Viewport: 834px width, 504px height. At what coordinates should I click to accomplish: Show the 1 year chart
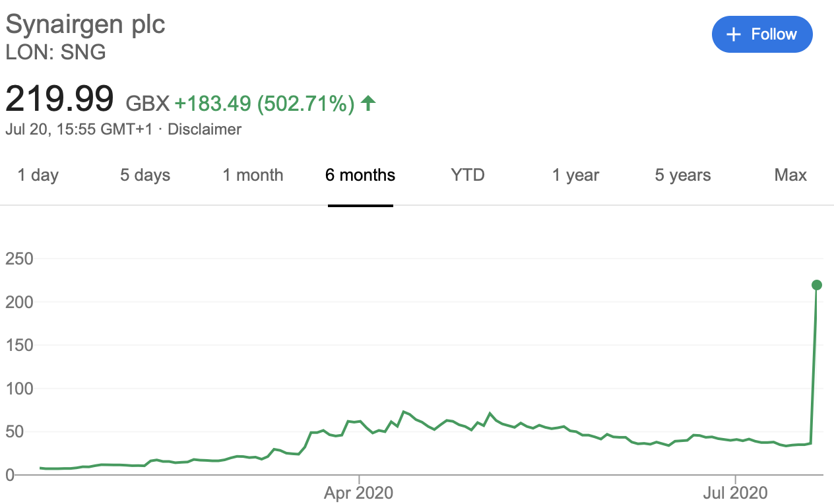[575, 175]
